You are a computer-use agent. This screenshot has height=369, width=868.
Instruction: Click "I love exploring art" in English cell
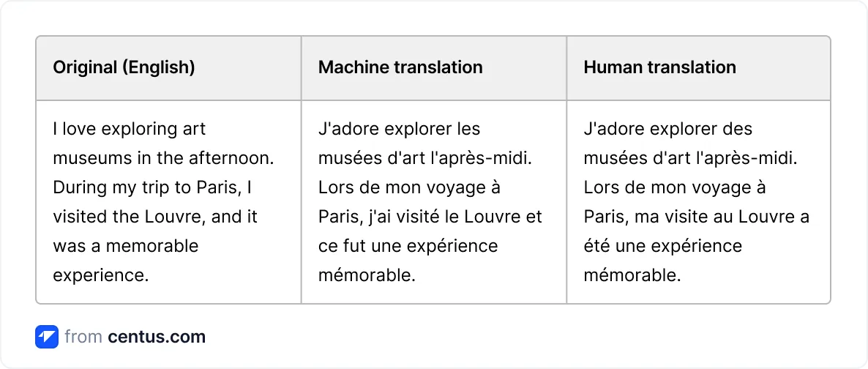point(130,129)
